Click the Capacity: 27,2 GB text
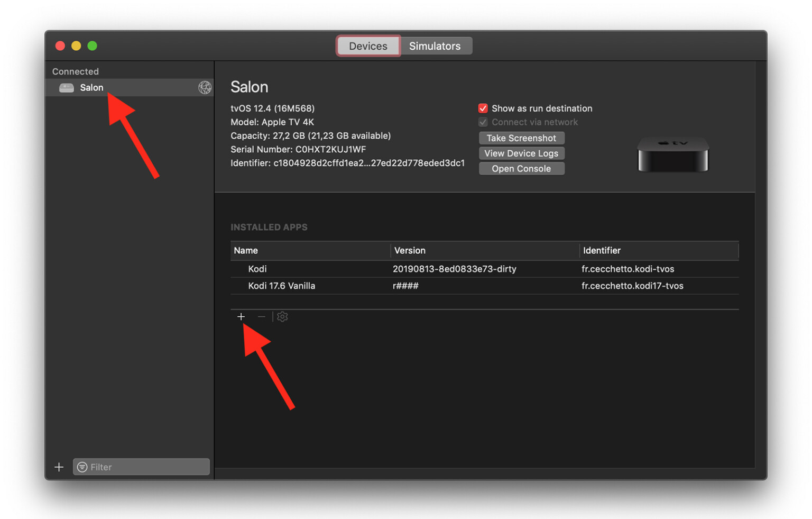Viewport: 812px width, 519px height. coord(310,136)
